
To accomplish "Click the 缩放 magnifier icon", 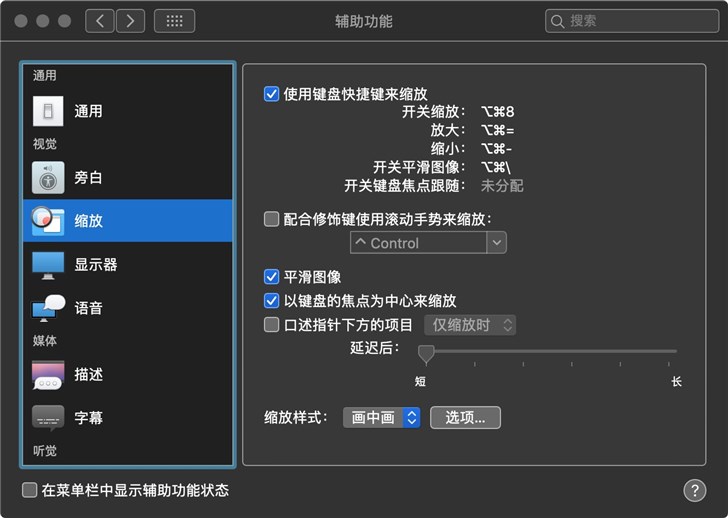I will [47, 221].
